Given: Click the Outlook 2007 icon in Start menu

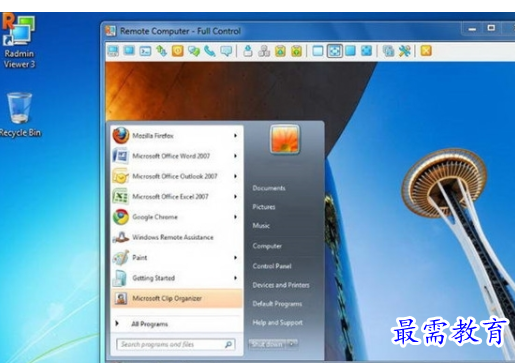Looking at the screenshot, I should coord(121,176).
